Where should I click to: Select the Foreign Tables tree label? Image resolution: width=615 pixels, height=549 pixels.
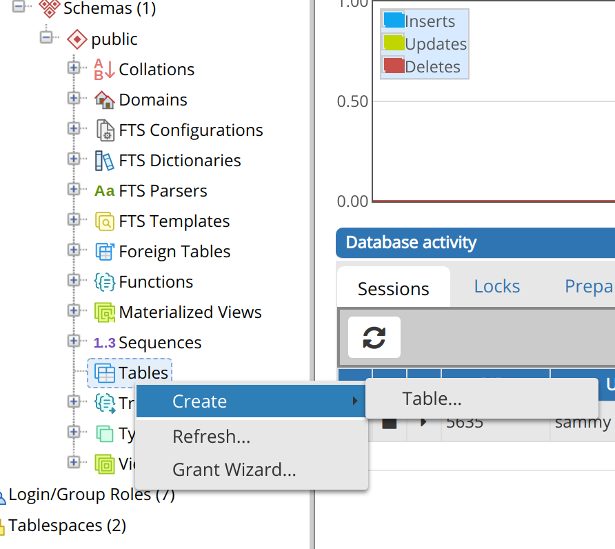coord(175,251)
